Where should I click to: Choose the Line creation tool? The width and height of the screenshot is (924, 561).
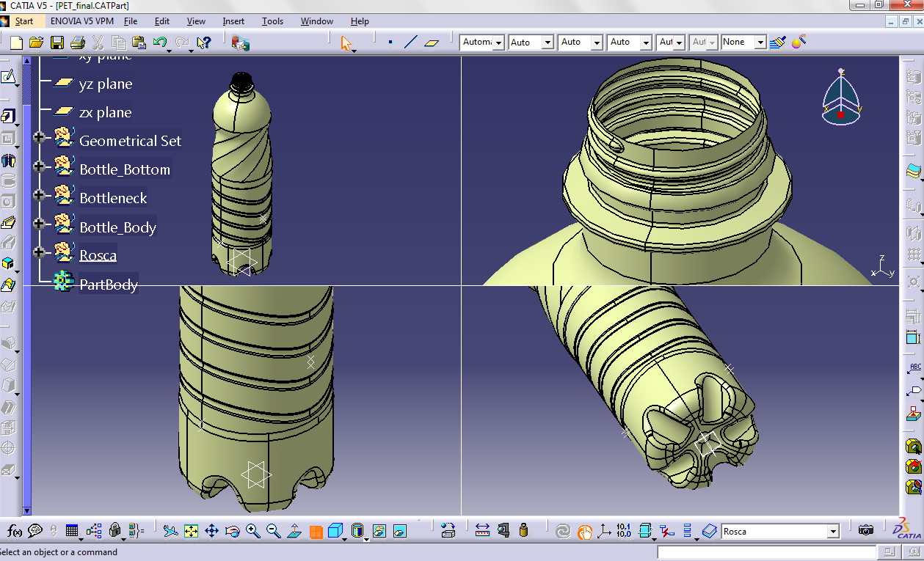(x=411, y=43)
